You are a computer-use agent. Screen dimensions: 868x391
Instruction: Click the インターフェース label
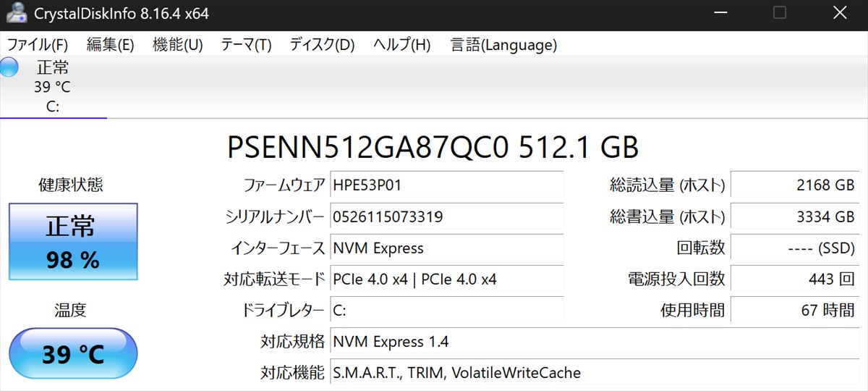click(278, 248)
